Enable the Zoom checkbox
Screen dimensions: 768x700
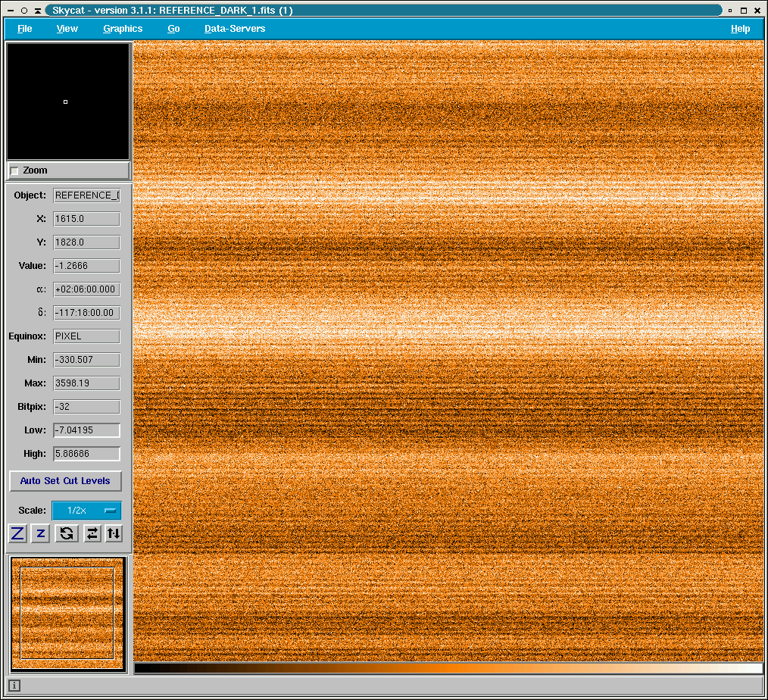14,171
